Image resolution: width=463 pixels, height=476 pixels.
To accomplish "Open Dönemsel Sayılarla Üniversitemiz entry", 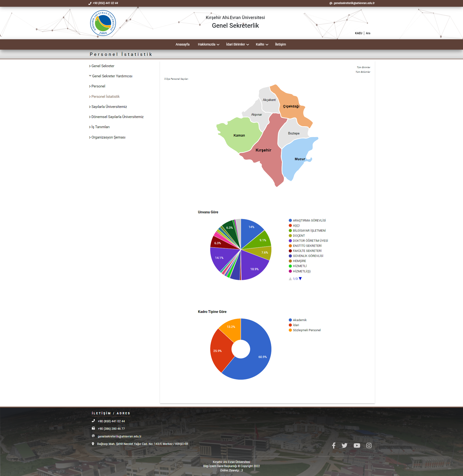I will 116,117.
